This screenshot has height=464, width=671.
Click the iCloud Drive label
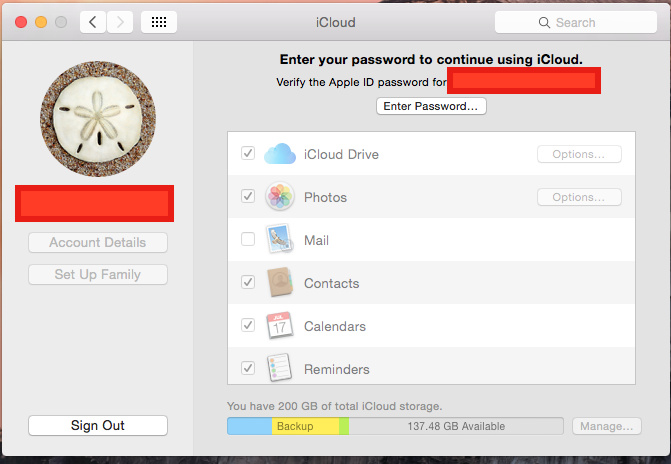click(341, 154)
